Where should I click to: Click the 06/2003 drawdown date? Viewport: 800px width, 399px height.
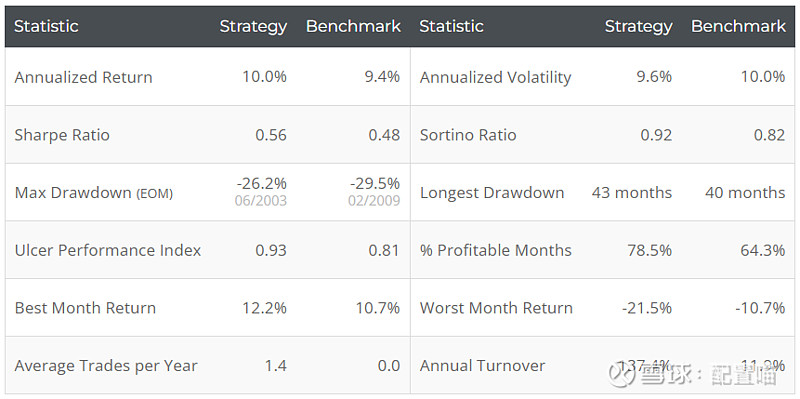pos(261,201)
